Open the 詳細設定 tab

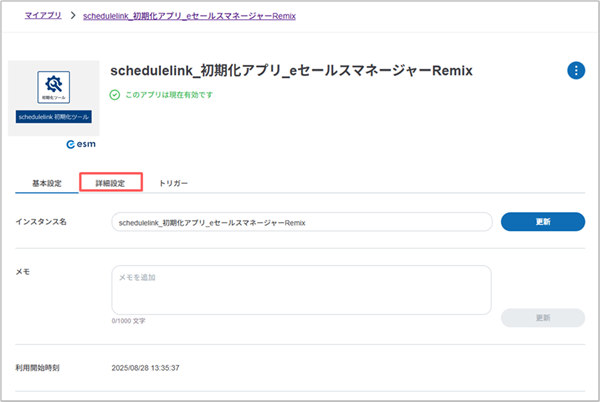tap(111, 184)
